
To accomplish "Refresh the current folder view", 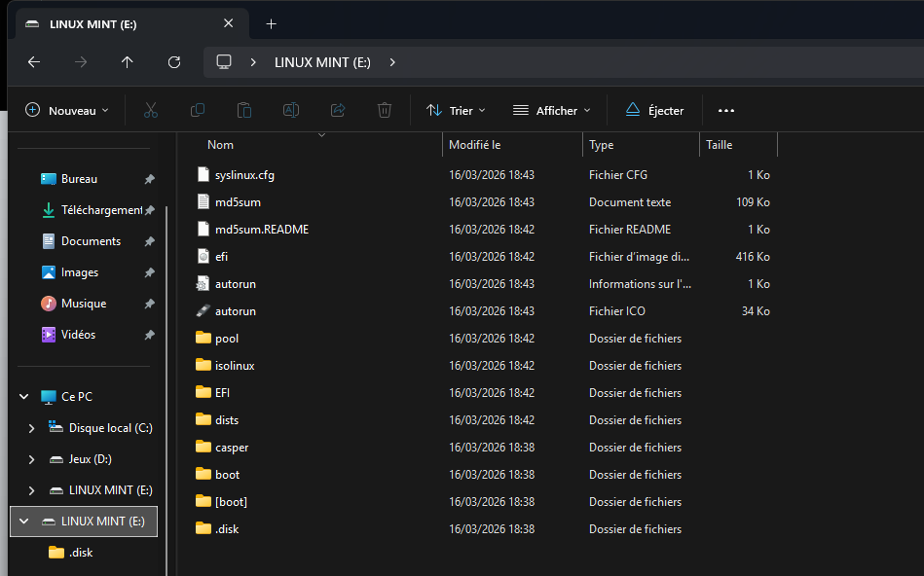I will [174, 62].
